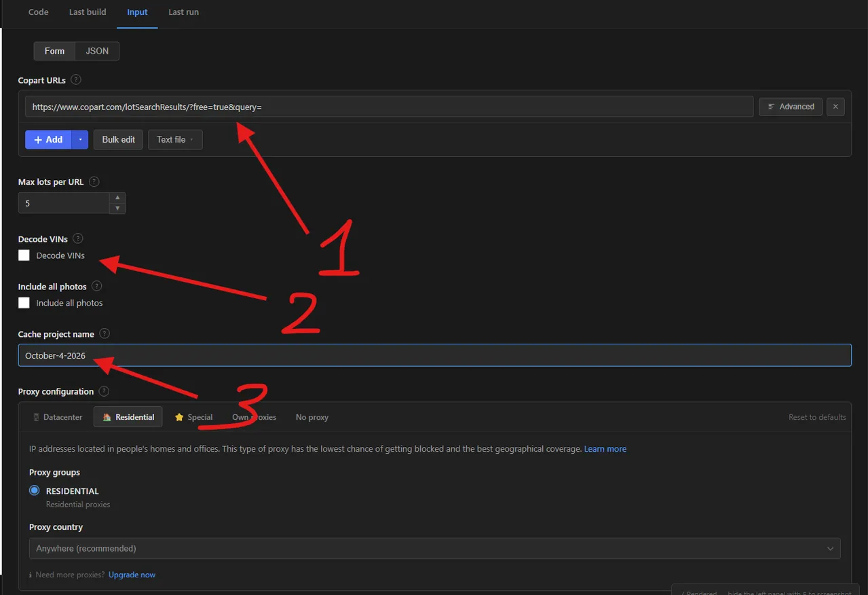This screenshot has height=595, width=868.
Task: Select the Special proxy type
Action: pos(194,417)
